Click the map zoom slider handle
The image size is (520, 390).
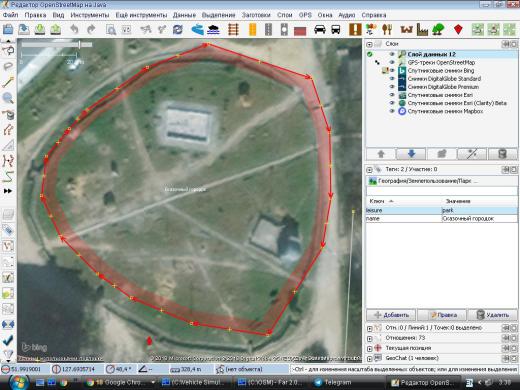79,44
